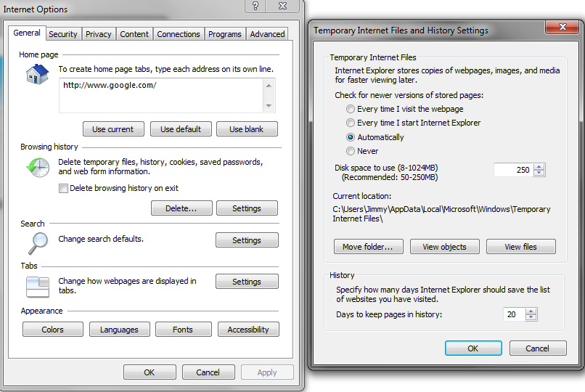Click the Languages button

click(119, 330)
